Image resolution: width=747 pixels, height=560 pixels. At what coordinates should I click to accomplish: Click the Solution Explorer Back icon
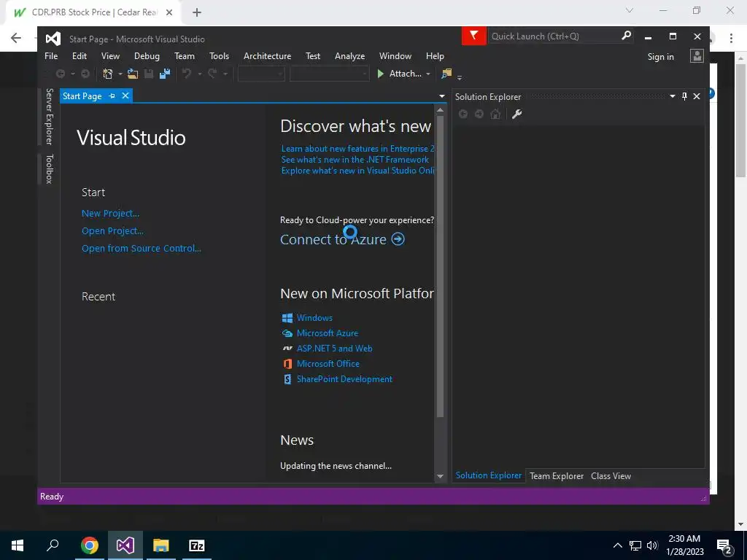463,114
